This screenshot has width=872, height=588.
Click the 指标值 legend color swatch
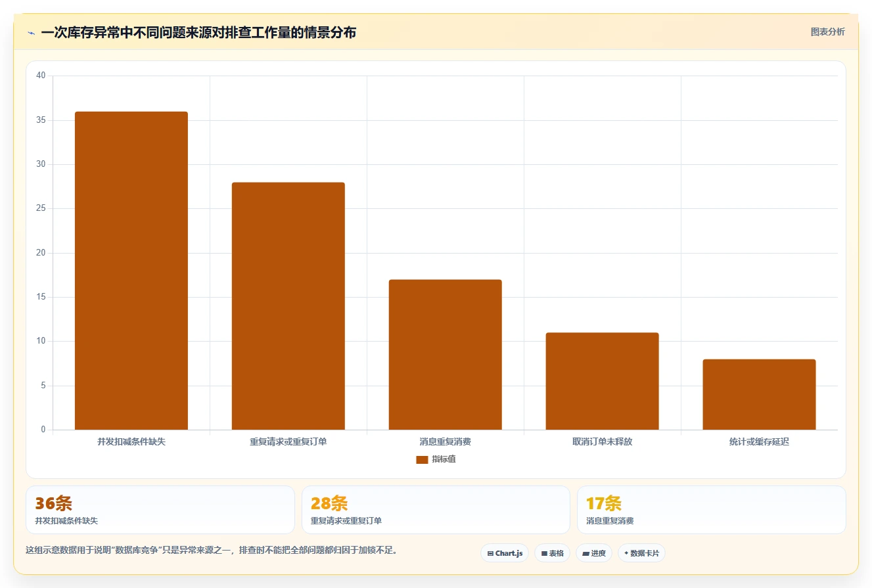422,460
